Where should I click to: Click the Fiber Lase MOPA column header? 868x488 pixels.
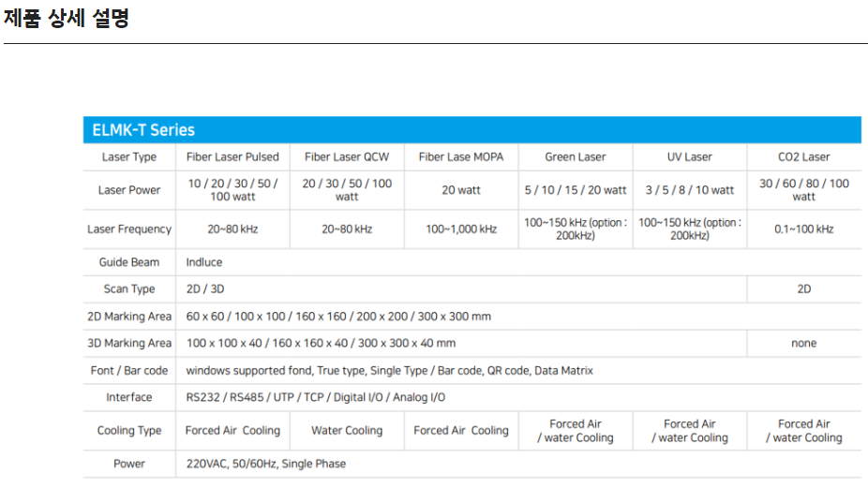point(461,157)
